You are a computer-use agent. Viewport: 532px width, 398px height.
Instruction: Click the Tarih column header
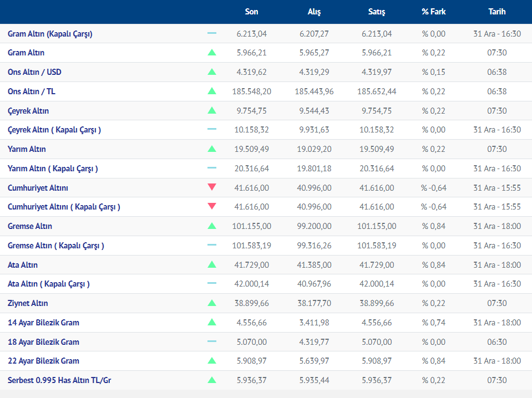tap(496, 12)
